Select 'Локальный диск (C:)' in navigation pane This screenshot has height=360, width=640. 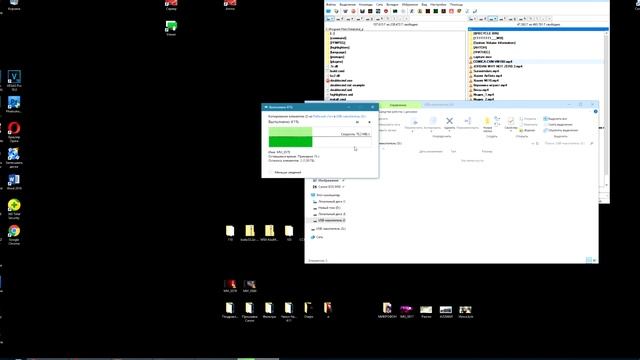pyautogui.click(x=329, y=202)
